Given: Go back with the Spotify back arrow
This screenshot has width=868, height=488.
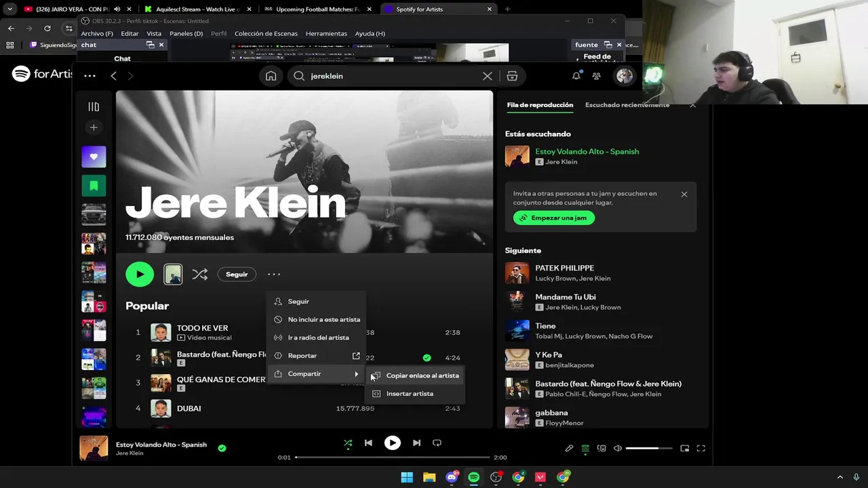Looking at the screenshot, I should tap(113, 76).
